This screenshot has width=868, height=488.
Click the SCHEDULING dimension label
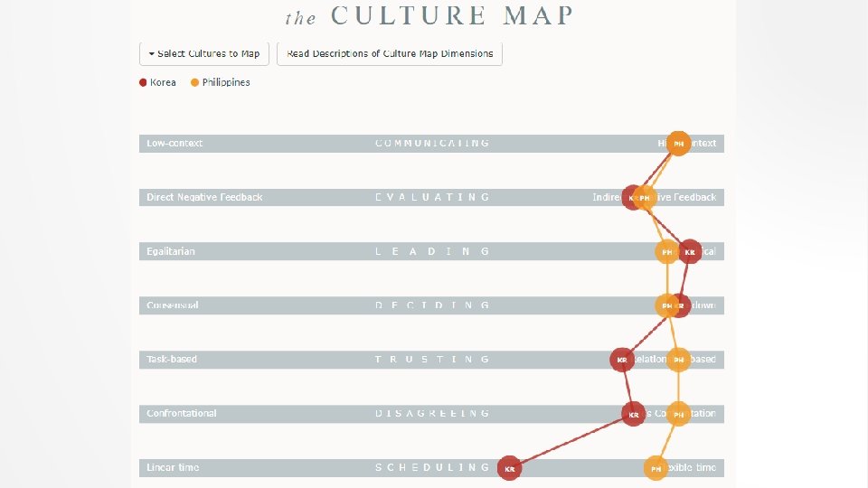(x=432, y=467)
